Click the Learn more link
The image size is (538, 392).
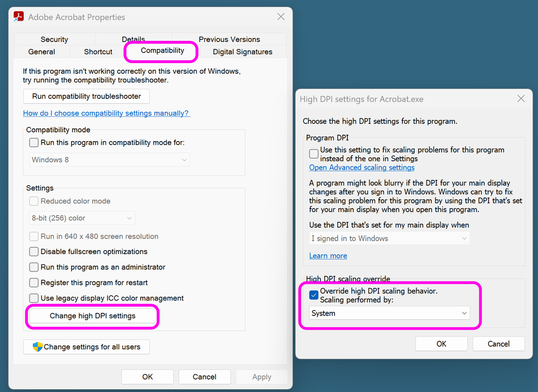click(x=328, y=256)
